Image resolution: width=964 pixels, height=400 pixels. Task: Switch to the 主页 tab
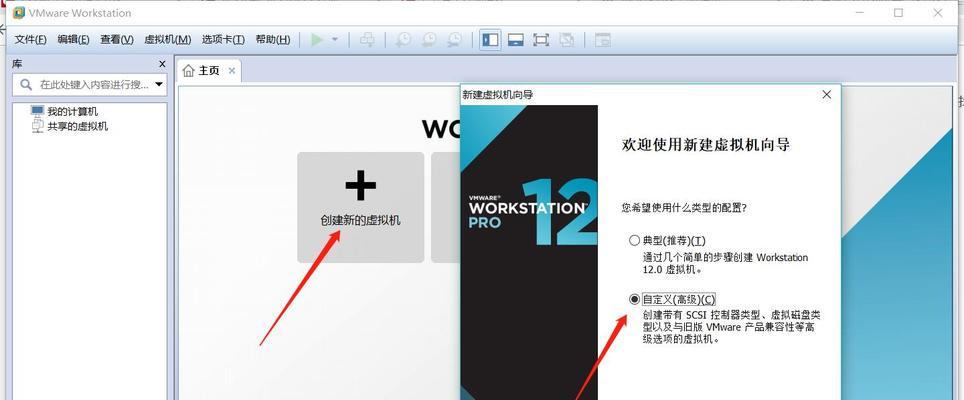click(x=208, y=71)
